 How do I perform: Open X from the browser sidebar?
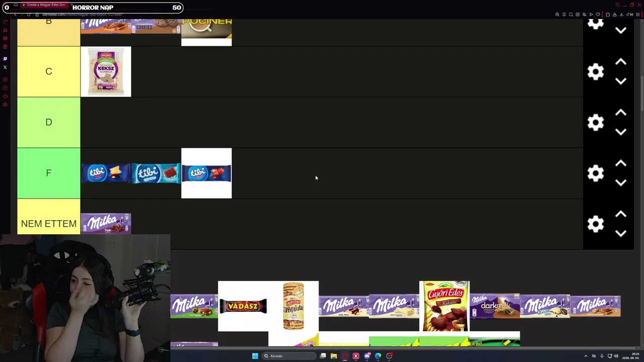(5, 67)
